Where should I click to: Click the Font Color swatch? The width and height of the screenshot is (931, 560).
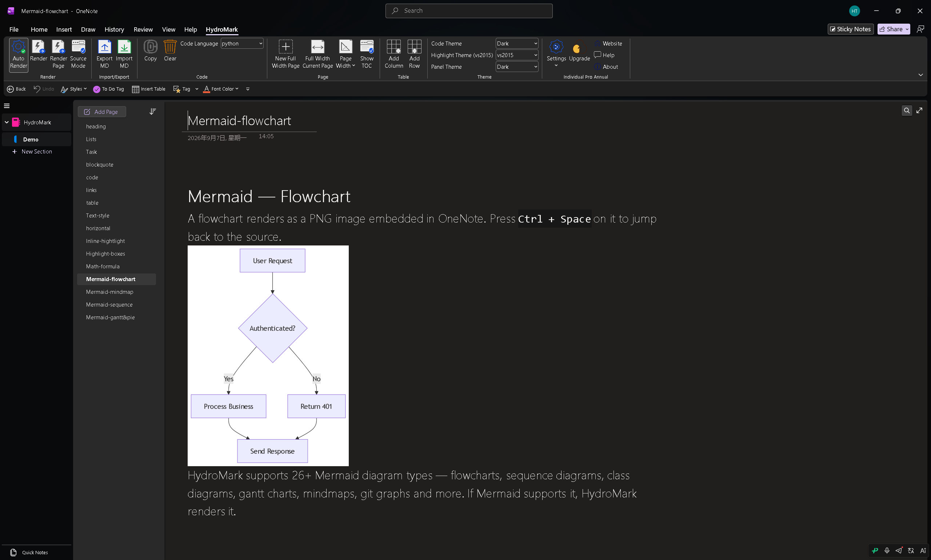[x=207, y=89]
